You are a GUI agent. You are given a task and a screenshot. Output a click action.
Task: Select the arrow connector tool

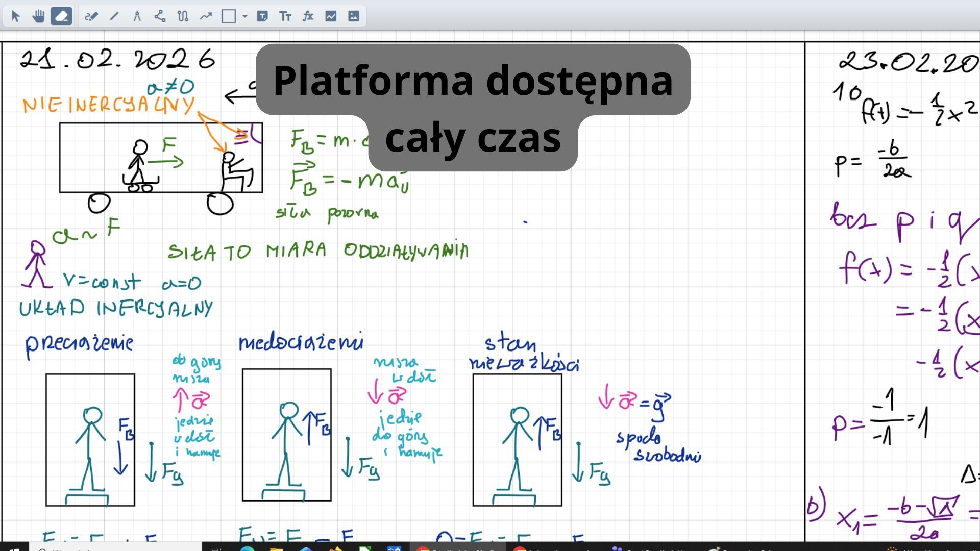[x=206, y=16]
